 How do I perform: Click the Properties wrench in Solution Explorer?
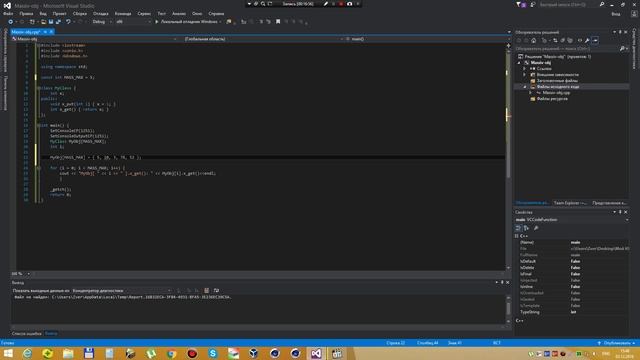pos(587,40)
